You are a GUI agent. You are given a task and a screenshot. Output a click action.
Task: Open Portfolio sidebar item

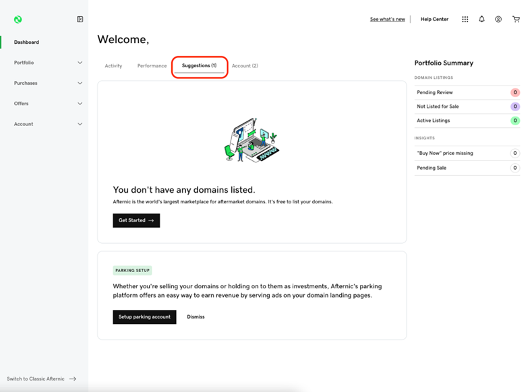(24, 63)
